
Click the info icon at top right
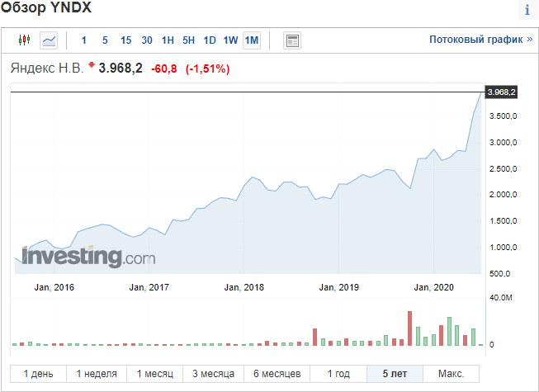527,10
